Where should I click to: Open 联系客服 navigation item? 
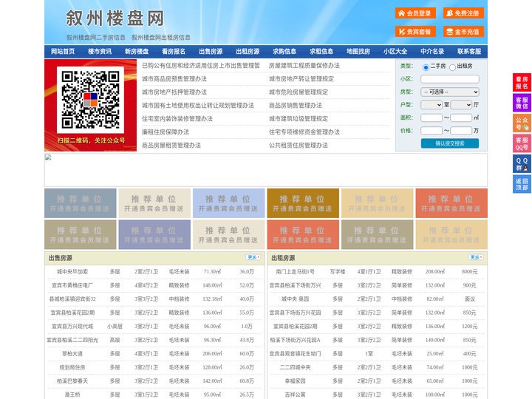(469, 52)
